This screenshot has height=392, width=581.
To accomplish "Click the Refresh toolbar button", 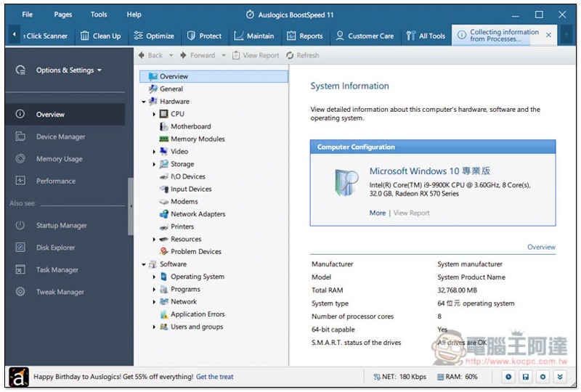I will [303, 55].
